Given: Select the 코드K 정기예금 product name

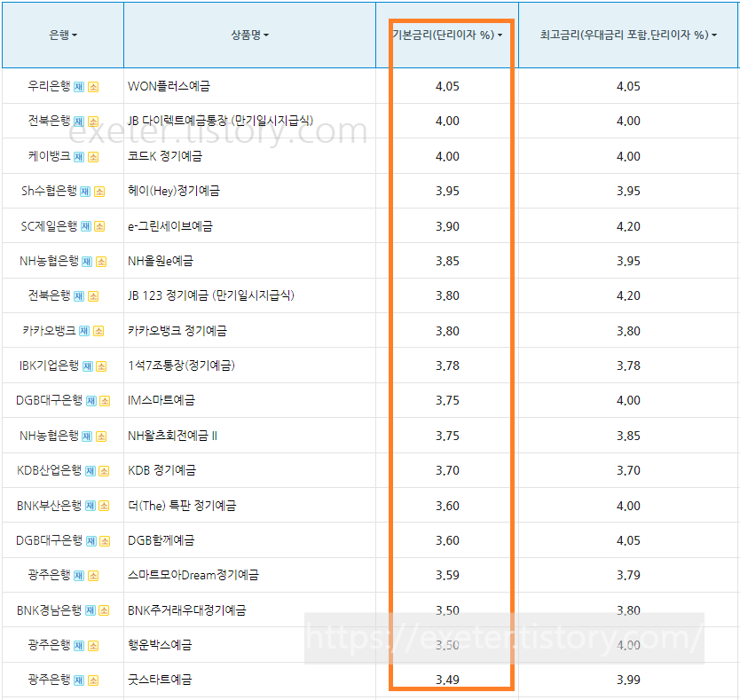Looking at the screenshot, I should (x=165, y=156).
